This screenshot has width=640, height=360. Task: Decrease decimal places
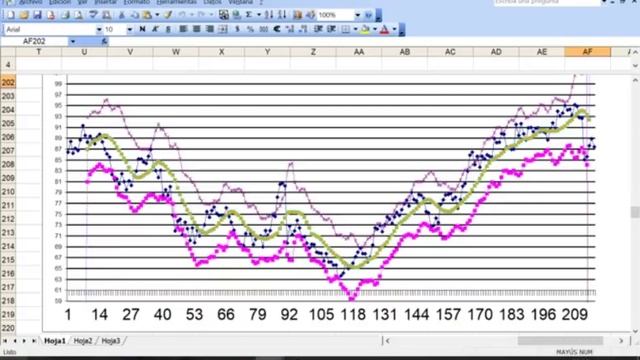point(303,29)
